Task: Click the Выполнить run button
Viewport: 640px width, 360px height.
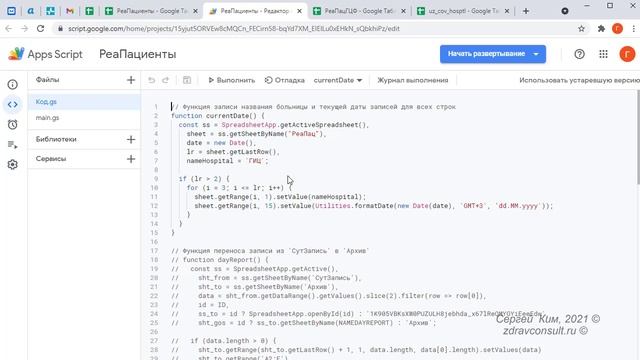Action: click(x=231, y=80)
